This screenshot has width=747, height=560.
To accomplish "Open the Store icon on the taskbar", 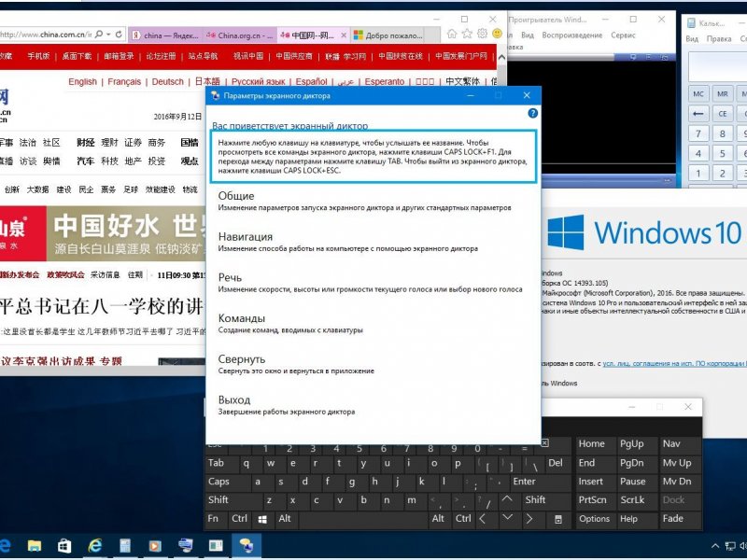I will 64,546.
